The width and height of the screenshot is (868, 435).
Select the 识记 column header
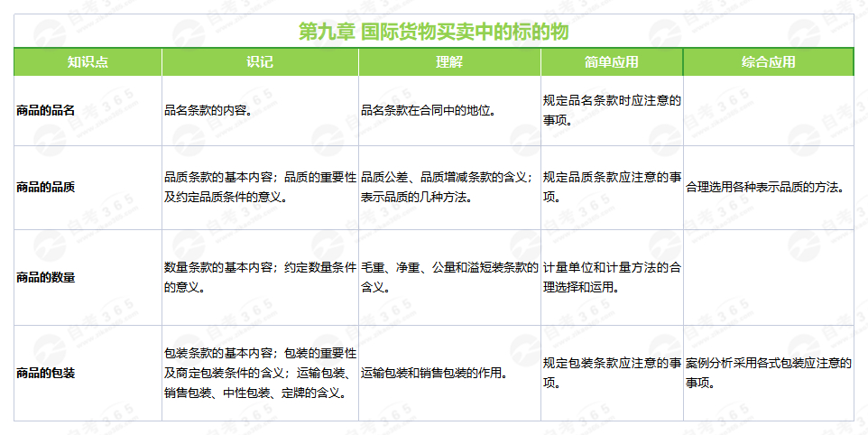tap(260, 62)
